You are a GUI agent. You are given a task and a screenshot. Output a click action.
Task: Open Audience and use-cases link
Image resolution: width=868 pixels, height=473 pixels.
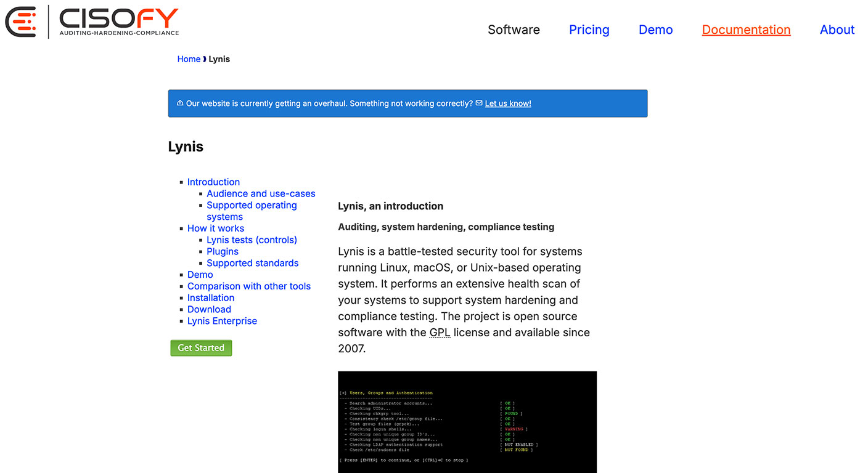(261, 193)
